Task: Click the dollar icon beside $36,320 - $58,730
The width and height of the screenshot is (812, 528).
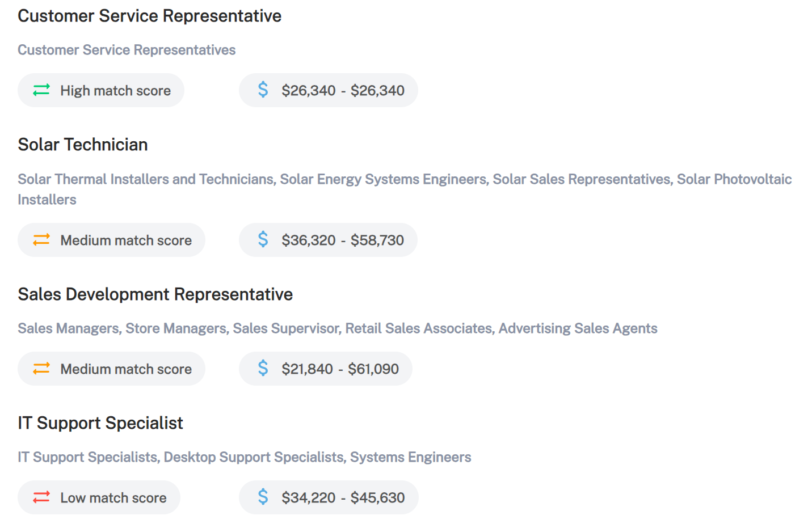Action: pyautogui.click(x=263, y=239)
